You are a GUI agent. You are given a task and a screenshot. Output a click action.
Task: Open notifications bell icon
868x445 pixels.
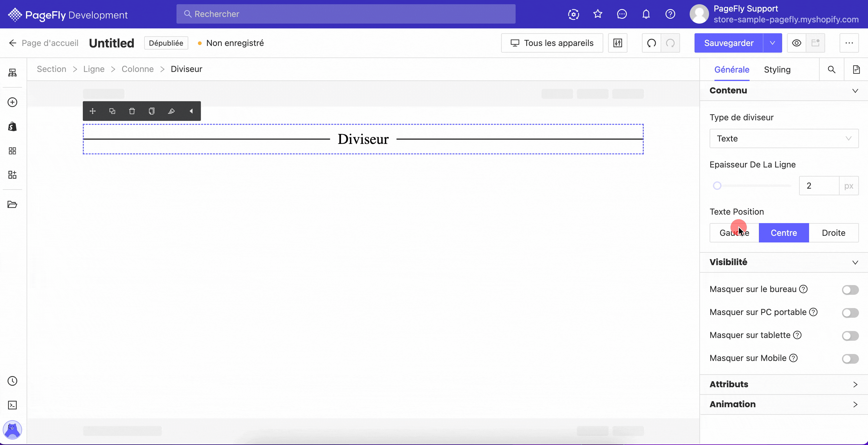pyautogui.click(x=646, y=14)
